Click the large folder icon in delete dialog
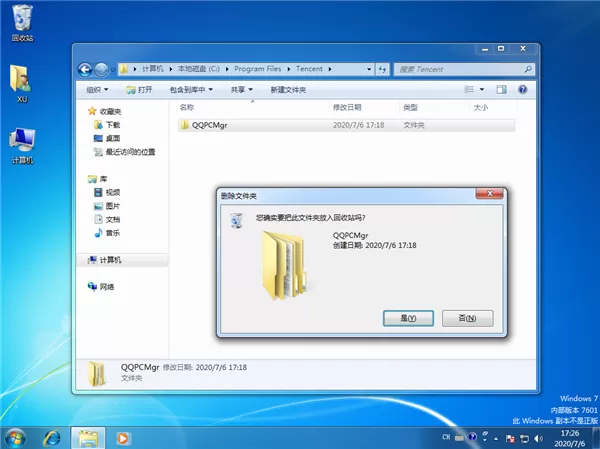600x449 pixels. click(x=285, y=265)
